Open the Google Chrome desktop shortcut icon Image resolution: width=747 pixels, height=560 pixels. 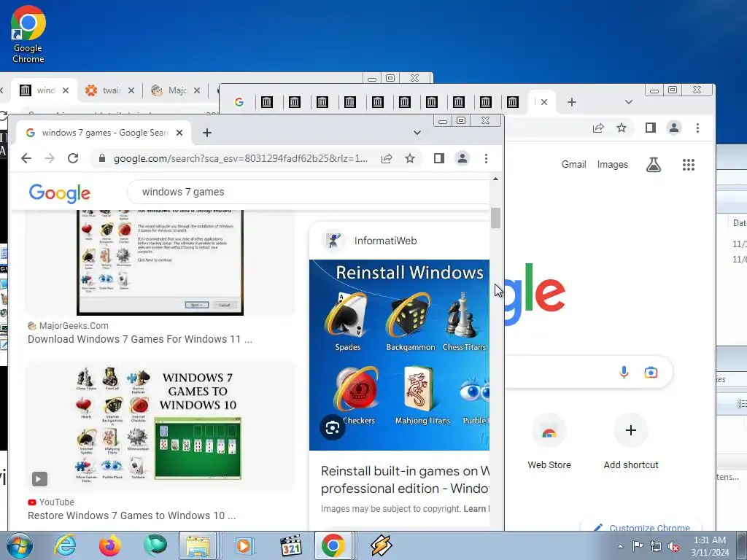(x=28, y=34)
